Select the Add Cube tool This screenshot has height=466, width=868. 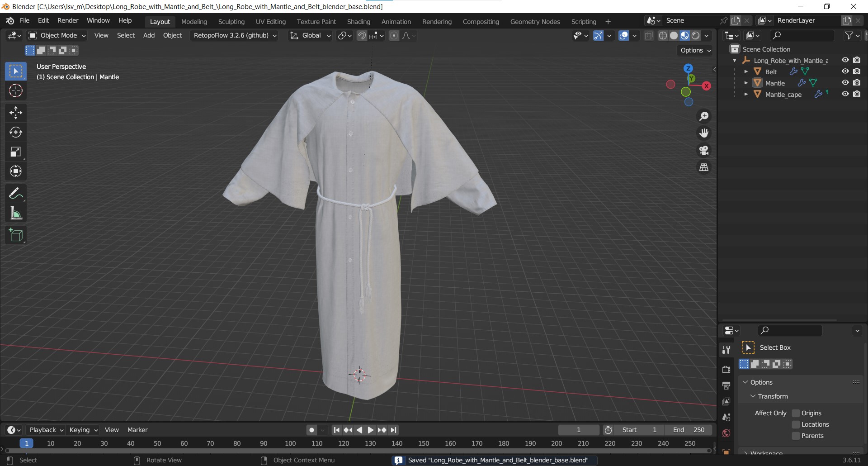coord(16,235)
